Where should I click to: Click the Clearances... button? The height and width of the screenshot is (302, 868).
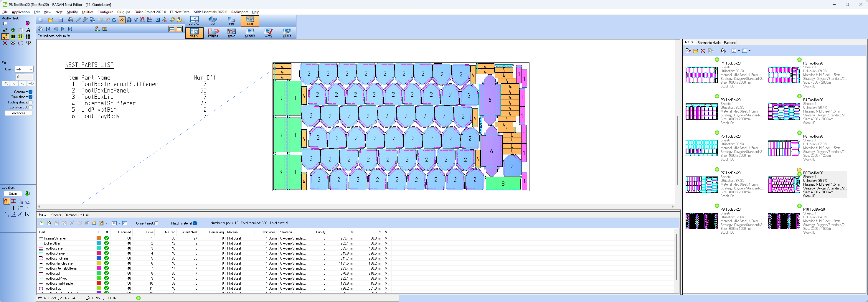pos(19,113)
